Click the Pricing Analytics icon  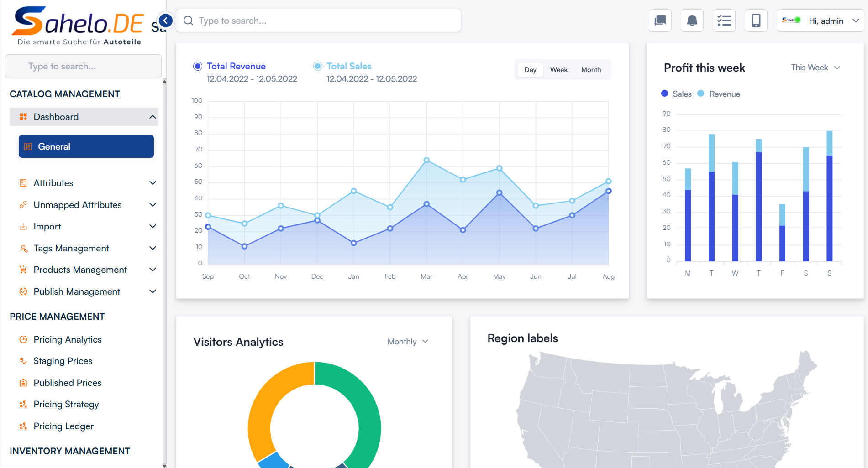coord(23,339)
